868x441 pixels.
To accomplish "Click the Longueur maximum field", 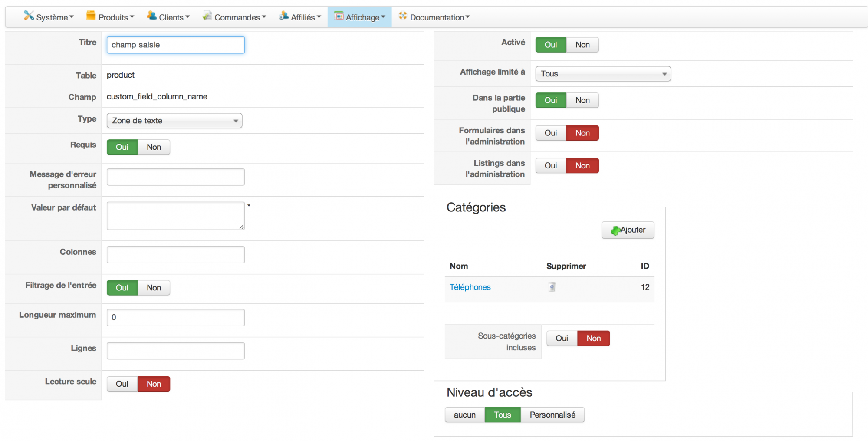I will pos(176,318).
